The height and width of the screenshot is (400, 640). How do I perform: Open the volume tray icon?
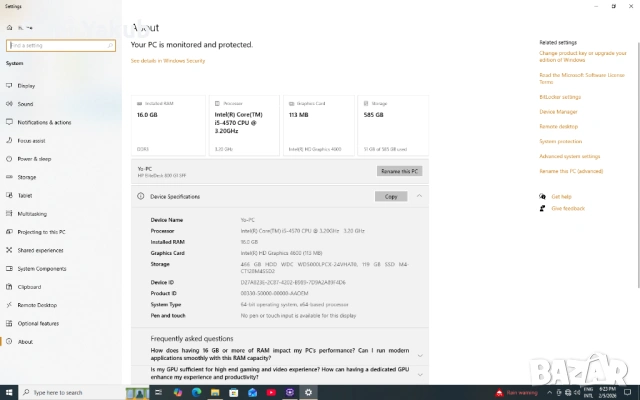click(577, 393)
